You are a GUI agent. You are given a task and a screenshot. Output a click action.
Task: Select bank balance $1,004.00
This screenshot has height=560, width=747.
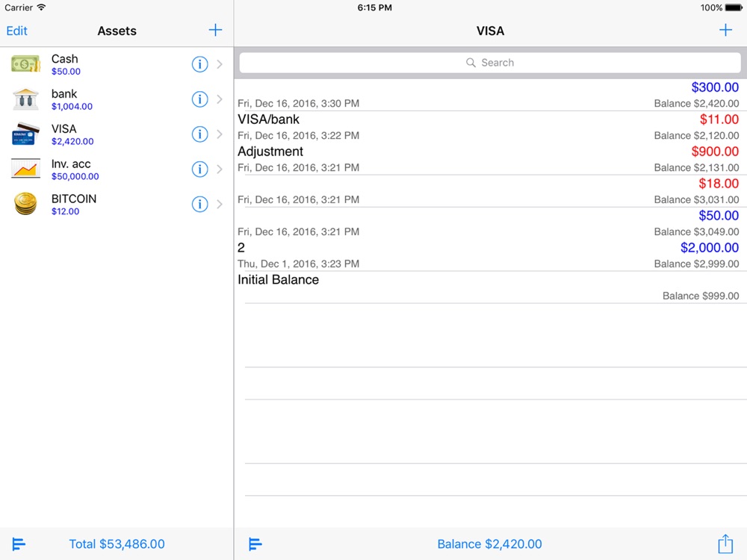[x=72, y=106]
